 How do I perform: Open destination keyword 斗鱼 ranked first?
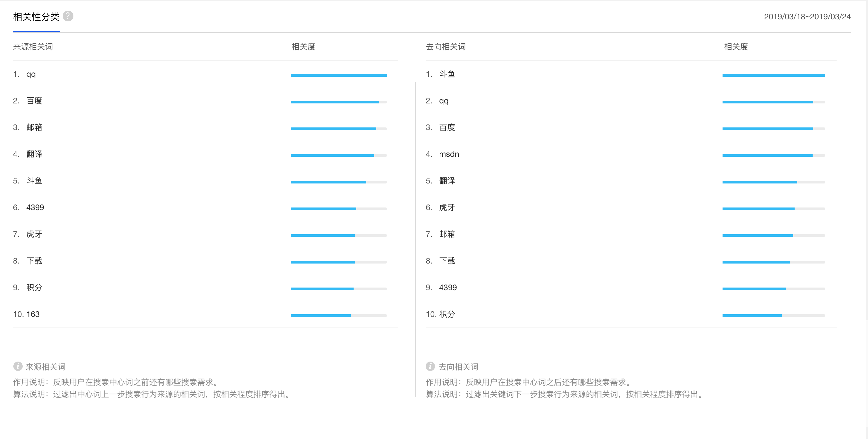coord(447,74)
